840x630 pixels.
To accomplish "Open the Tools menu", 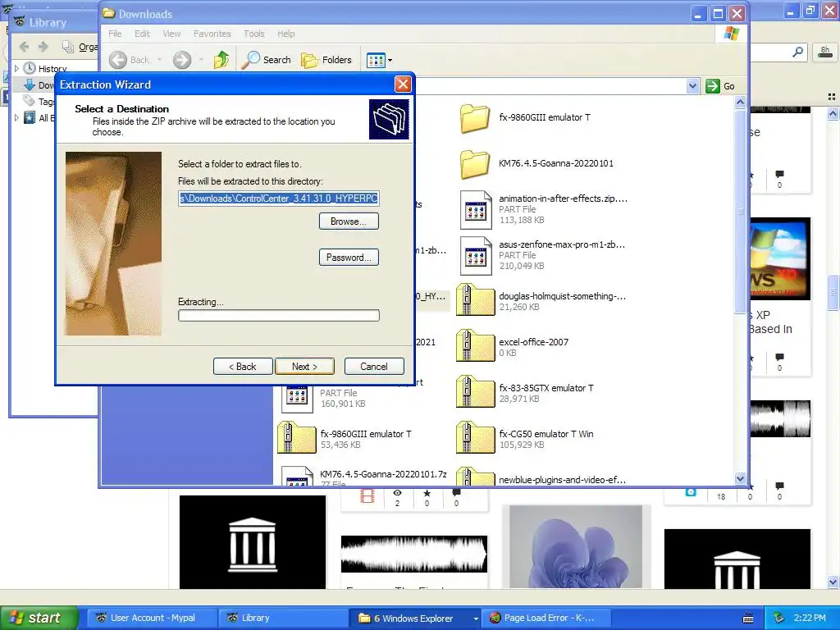I will 254,34.
